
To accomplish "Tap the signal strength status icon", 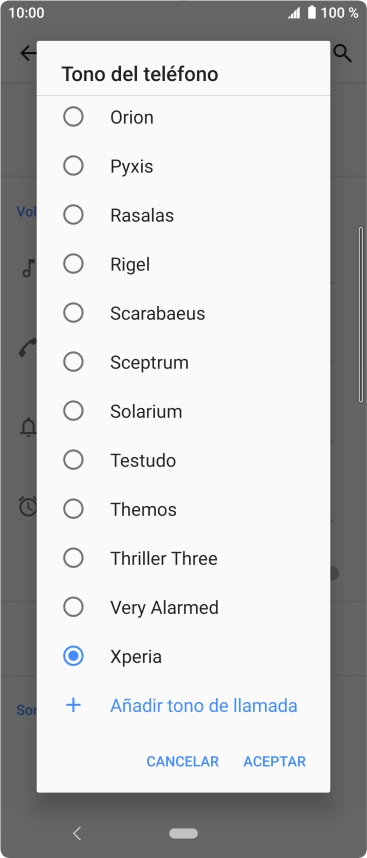I will coord(294,13).
